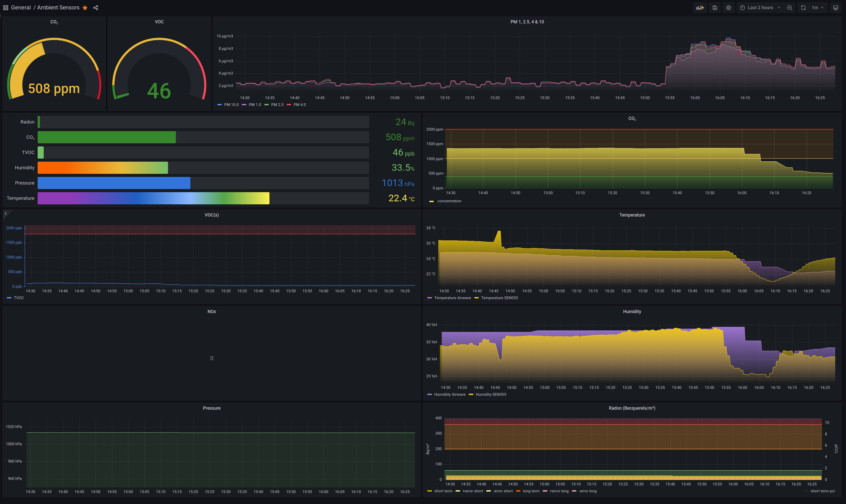Screen dimensions: 846x504
Task: Open the Pressure panel title menu
Action: point(211,408)
